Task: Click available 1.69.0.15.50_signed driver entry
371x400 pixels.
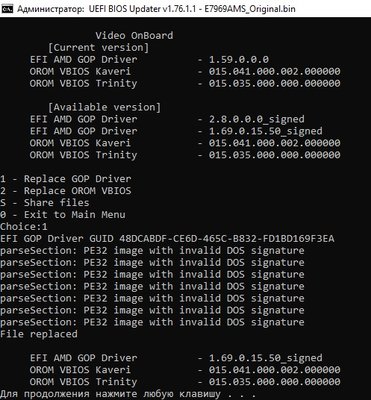Action: tap(176, 131)
